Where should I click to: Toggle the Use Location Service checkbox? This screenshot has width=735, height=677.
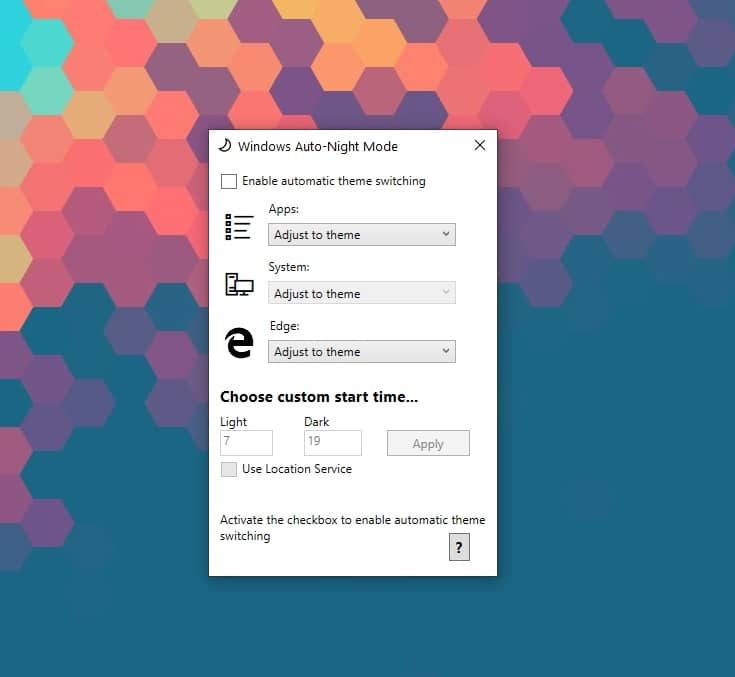(x=229, y=469)
